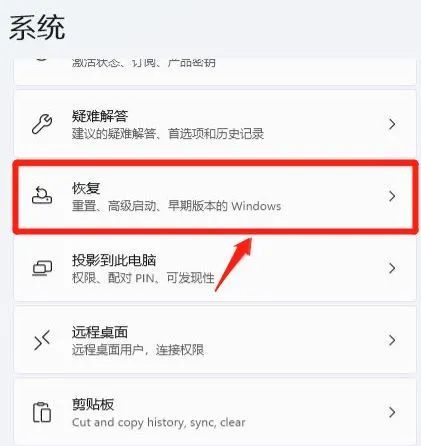Open the 疑难解答 settings entry
Image resolution: width=421 pixels, height=446 pixels.
click(x=215, y=124)
